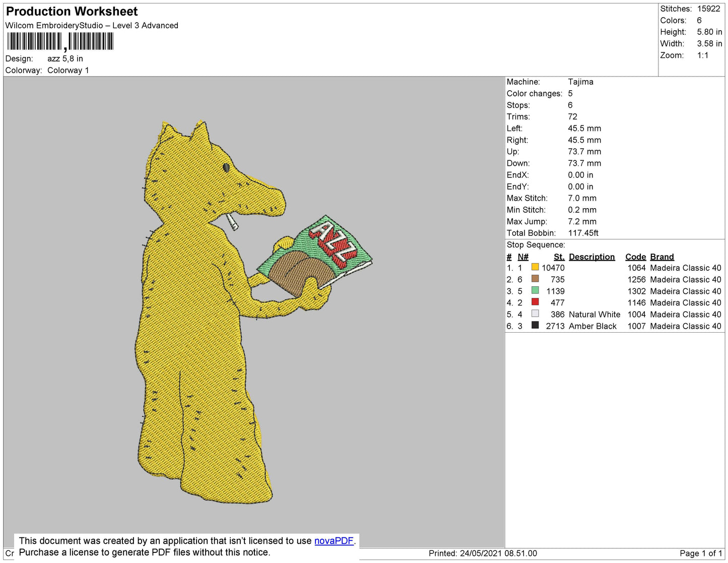
Task: Click the 'Natural White' description cell
Action: coord(594,314)
